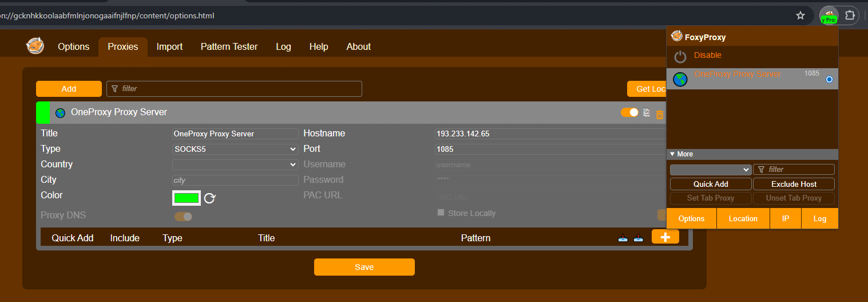Open the Import tab
868x302 pixels.
coord(169,47)
